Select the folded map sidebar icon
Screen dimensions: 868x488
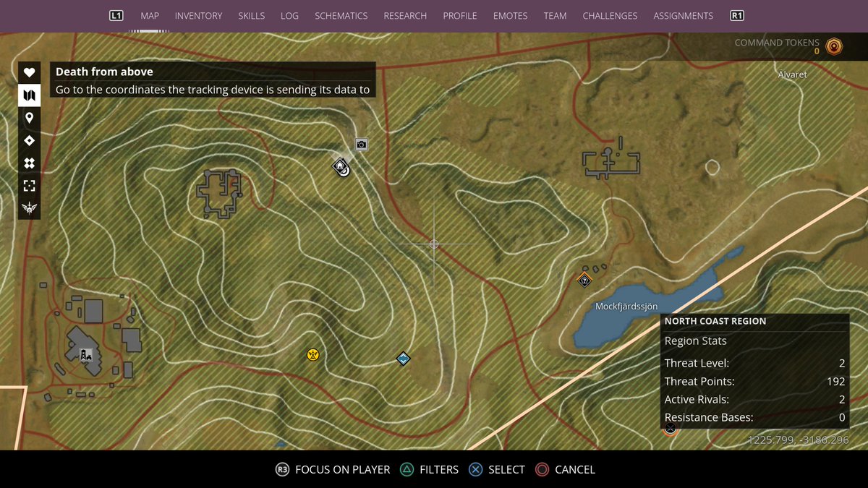(x=29, y=95)
